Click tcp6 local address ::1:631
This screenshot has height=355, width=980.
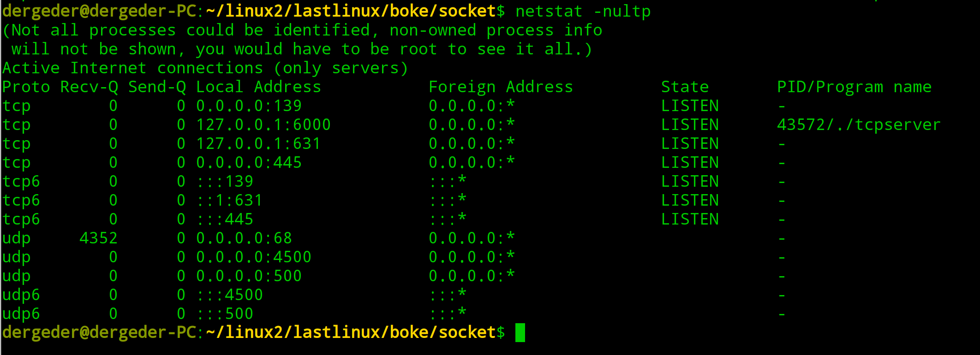coord(230,201)
